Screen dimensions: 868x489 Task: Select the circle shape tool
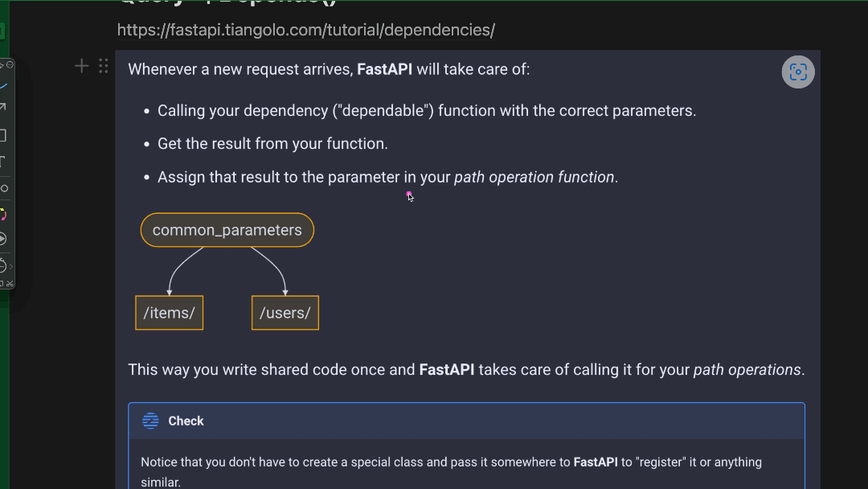(x=4, y=188)
